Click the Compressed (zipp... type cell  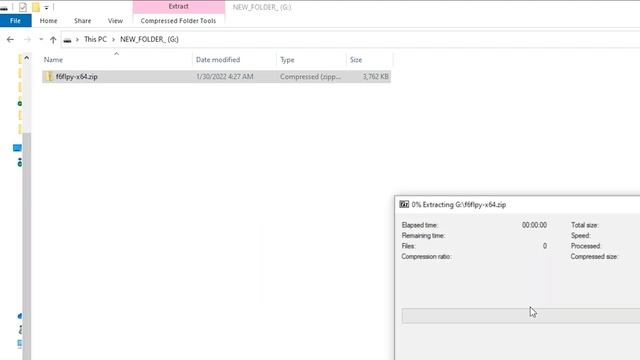[x=311, y=76]
